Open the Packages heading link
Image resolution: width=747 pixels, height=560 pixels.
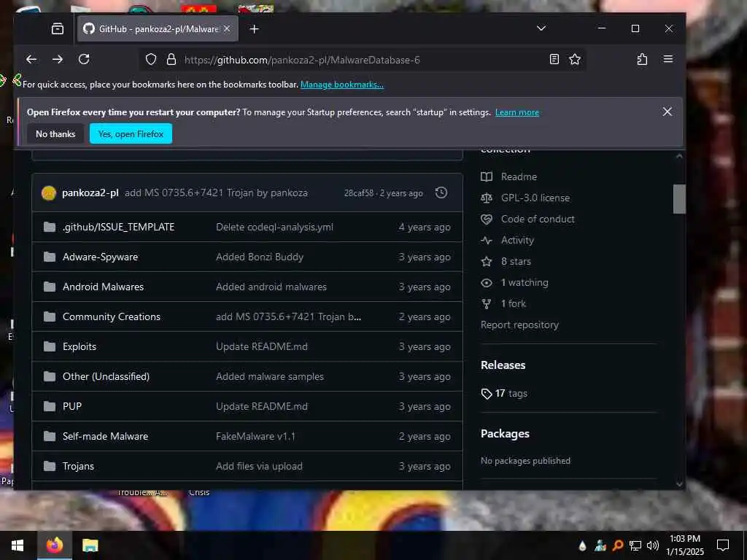click(505, 434)
